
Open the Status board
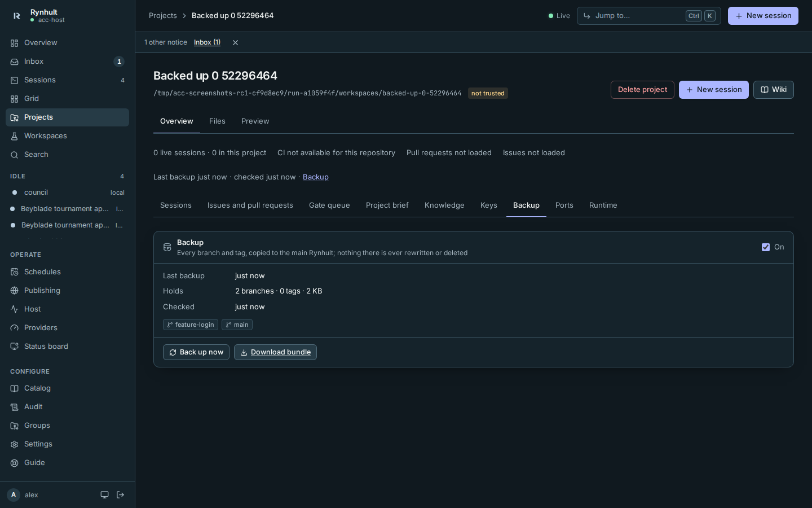click(67, 347)
